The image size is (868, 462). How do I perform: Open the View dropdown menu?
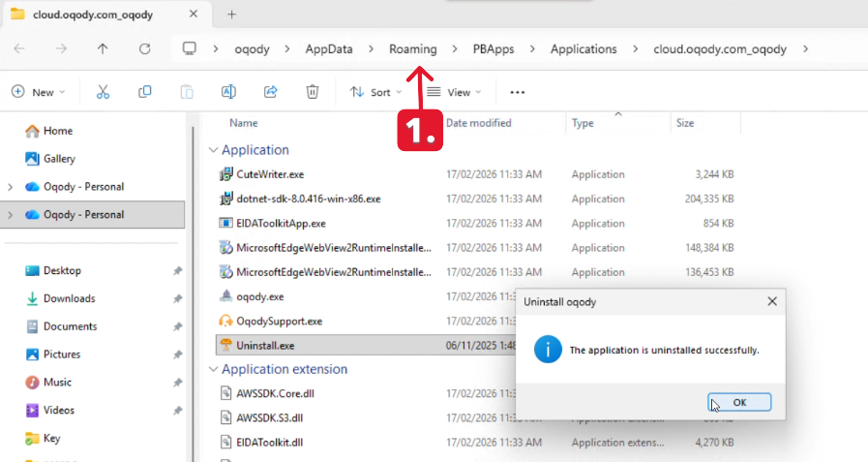click(x=453, y=92)
